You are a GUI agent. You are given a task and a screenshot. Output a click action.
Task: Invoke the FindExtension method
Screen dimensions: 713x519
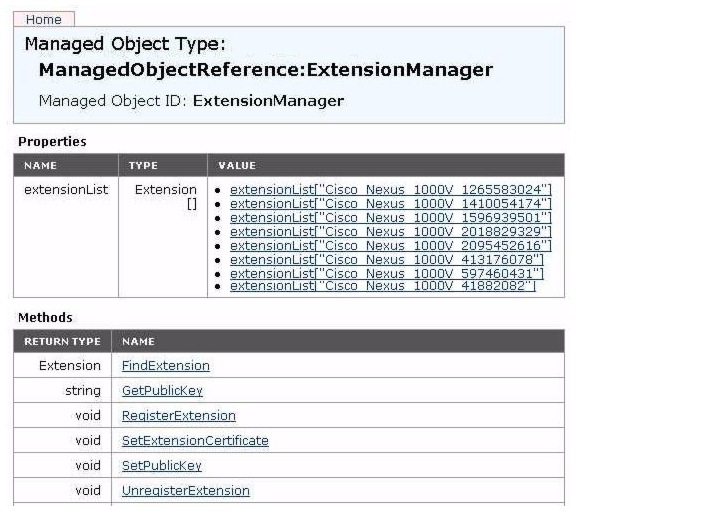point(166,366)
